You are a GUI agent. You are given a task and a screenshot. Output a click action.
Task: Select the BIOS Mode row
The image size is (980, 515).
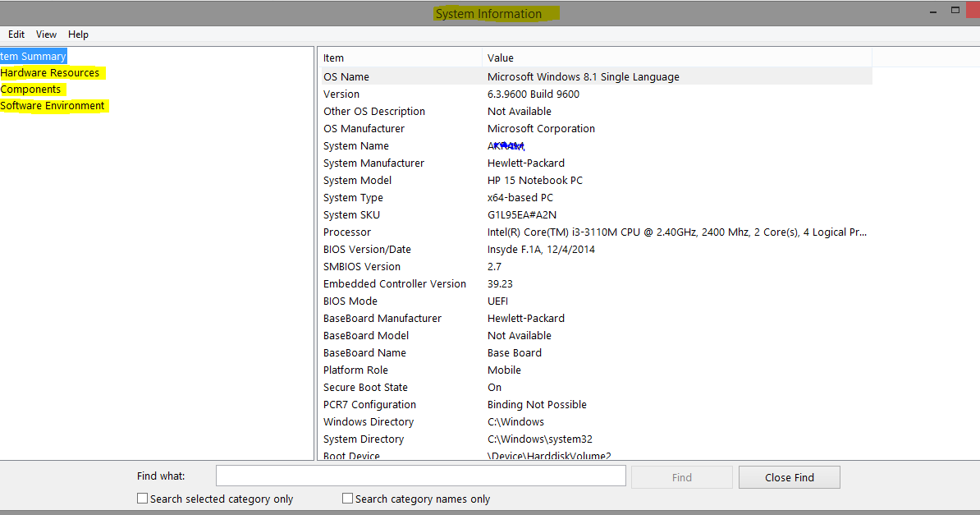click(x=595, y=301)
